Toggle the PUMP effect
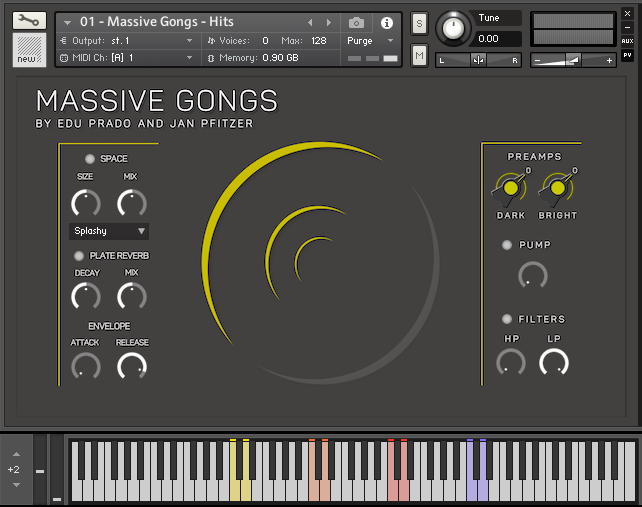Screen dimensions: 642x507 507,245
